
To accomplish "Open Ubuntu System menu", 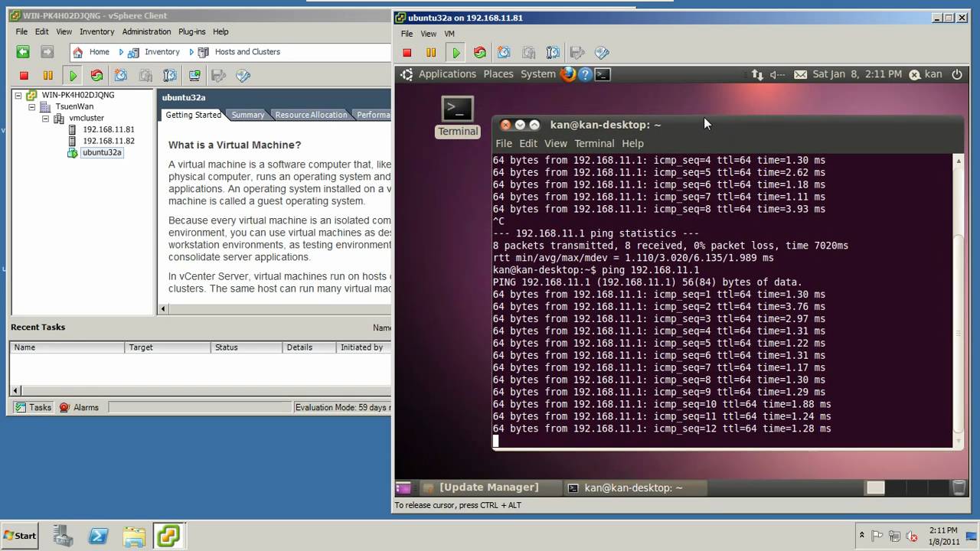I will point(537,74).
